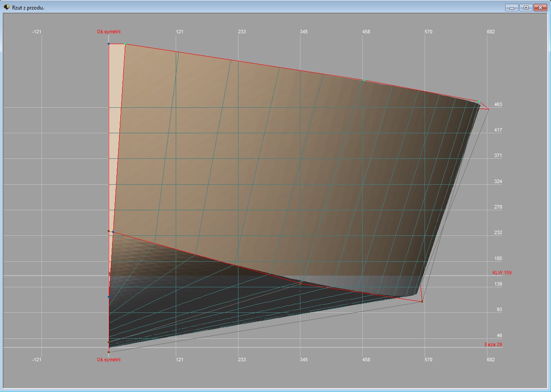
Task: Select blue control point atop the symmetry axis
Action: click(109, 44)
